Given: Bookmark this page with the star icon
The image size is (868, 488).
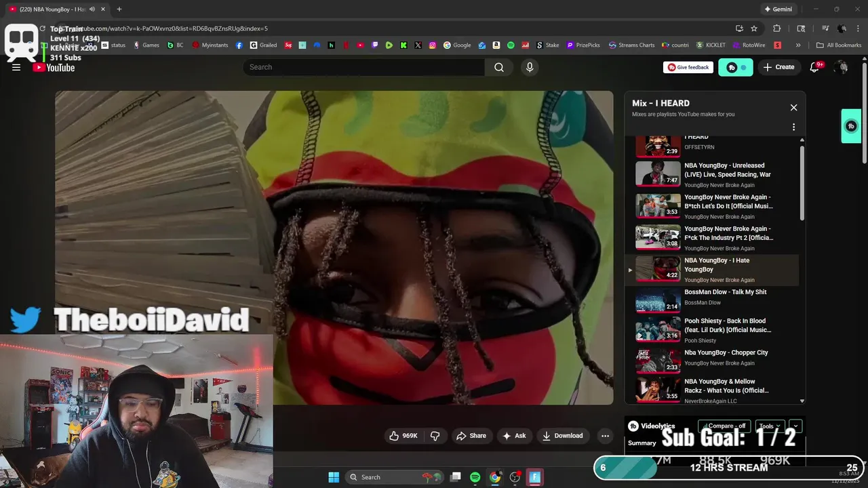Looking at the screenshot, I should tap(754, 28).
